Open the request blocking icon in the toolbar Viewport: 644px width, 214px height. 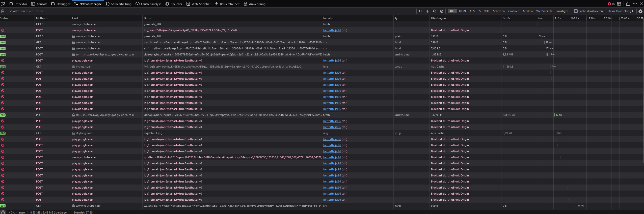[x=442, y=11]
